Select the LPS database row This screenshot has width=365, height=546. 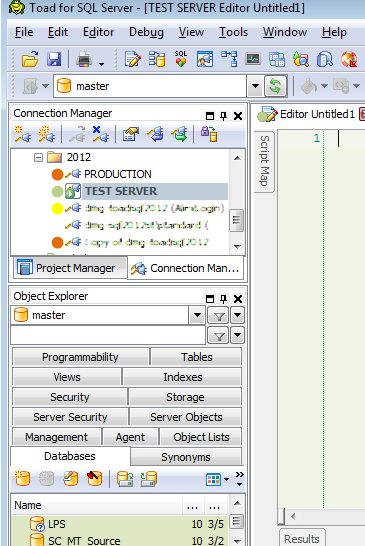click(119, 524)
